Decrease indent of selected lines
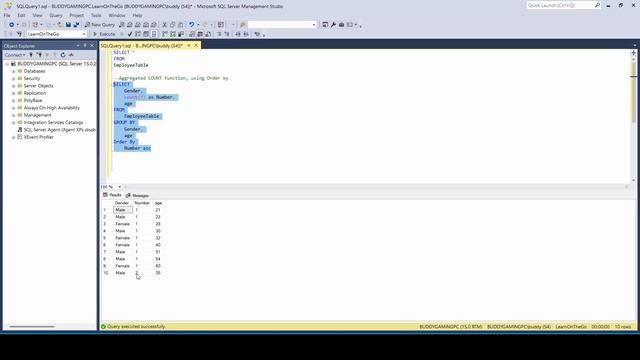Viewport: 640px width, 360px height. [x=238, y=34]
